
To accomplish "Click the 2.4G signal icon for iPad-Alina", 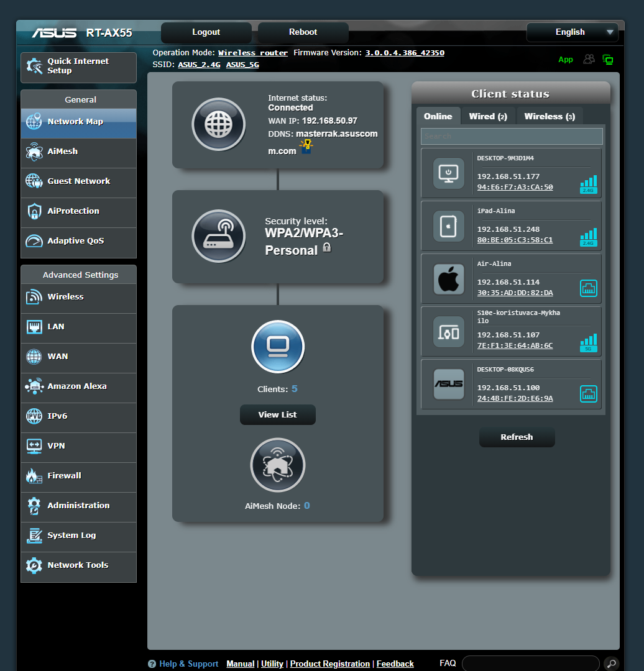I will 588,237.
